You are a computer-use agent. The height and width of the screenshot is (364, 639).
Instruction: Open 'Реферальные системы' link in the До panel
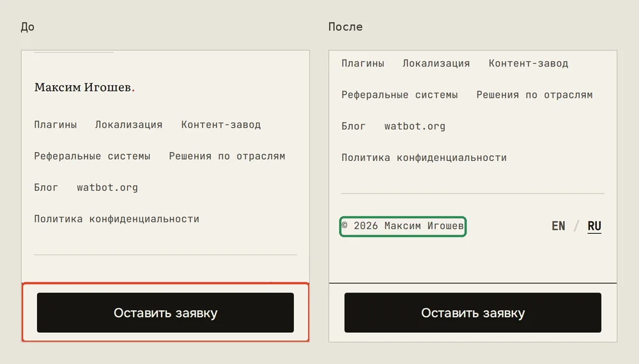coord(92,156)
